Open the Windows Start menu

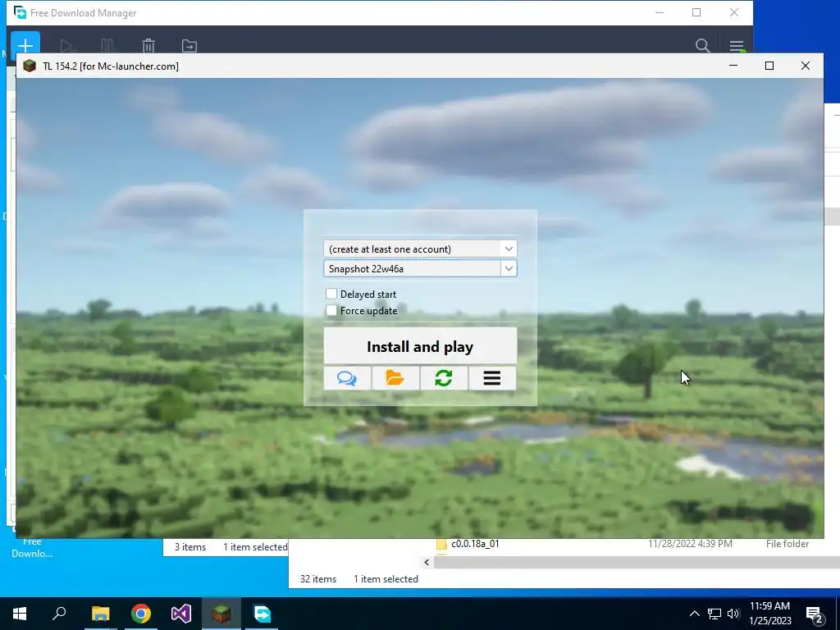pyautogui.click(x=20, y=614)
